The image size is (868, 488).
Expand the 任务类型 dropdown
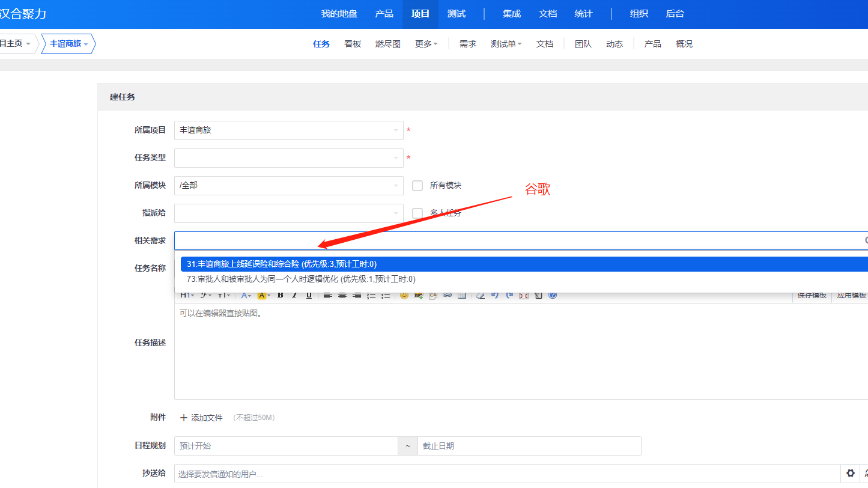click(x=289, y=158)
